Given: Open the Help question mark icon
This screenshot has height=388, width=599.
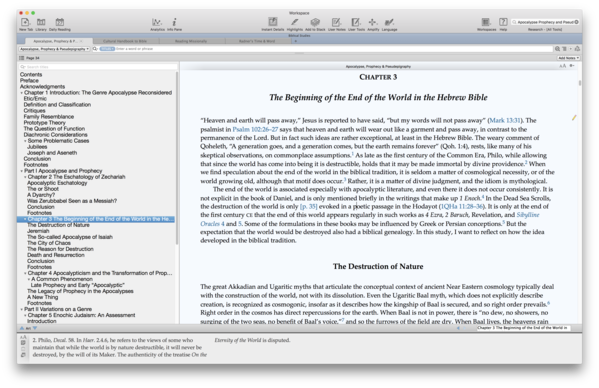Looking at the screenshot, I should [x=503, y=22].
